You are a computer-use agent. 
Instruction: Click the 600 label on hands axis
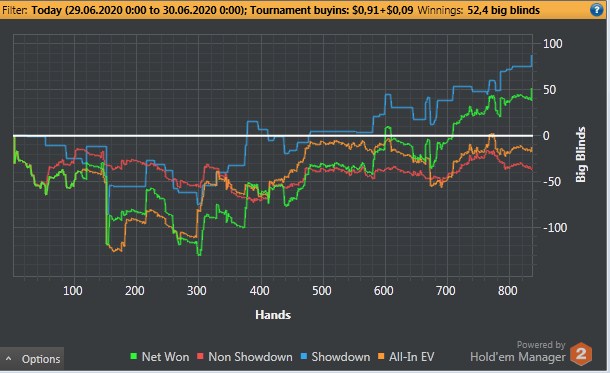tap(384, 291)
